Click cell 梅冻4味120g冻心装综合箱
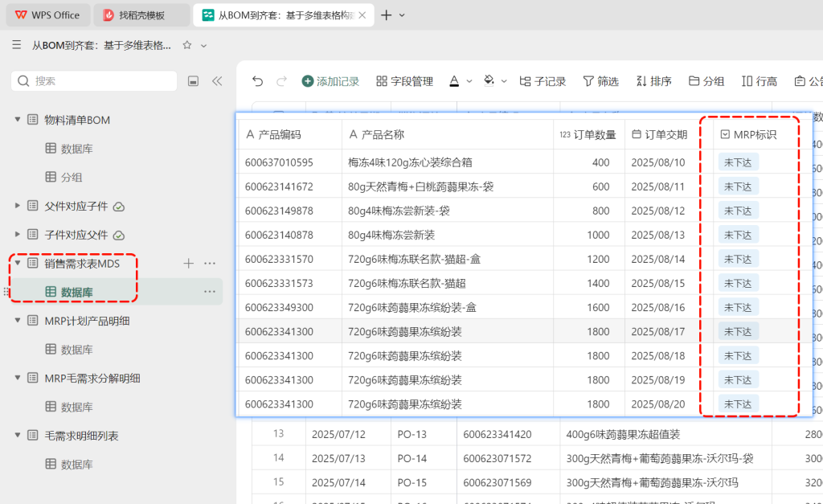823x504 pixels. (410, 162)
